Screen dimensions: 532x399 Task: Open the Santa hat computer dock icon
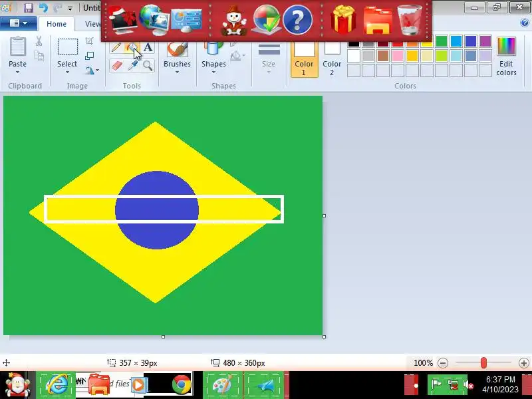[123, 21]
